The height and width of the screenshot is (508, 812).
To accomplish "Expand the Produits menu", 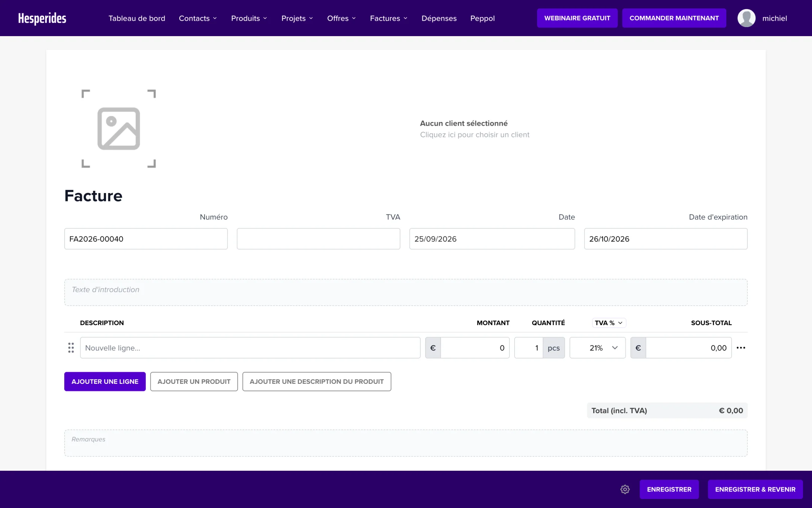I will 249,18.
